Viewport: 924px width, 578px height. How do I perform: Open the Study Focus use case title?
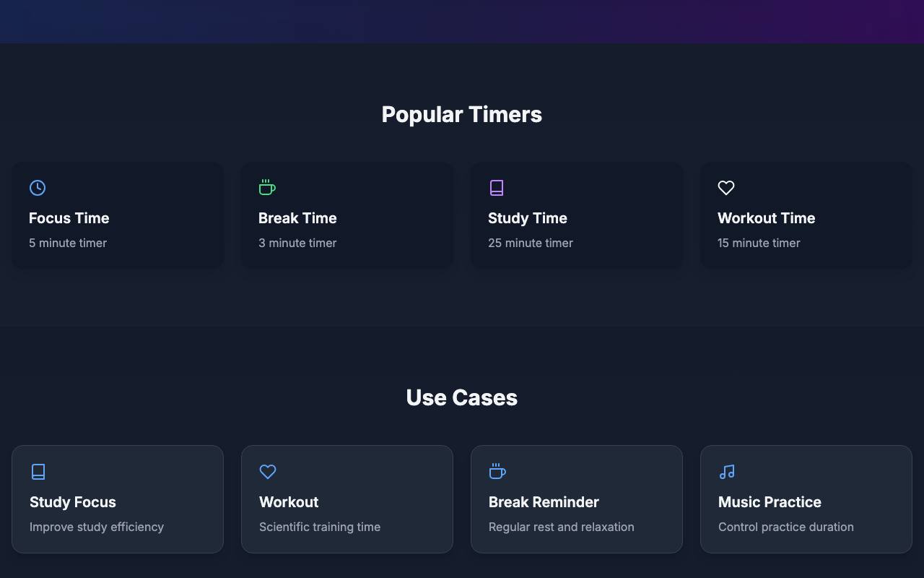pyautogui.click(x=73, y=502)
